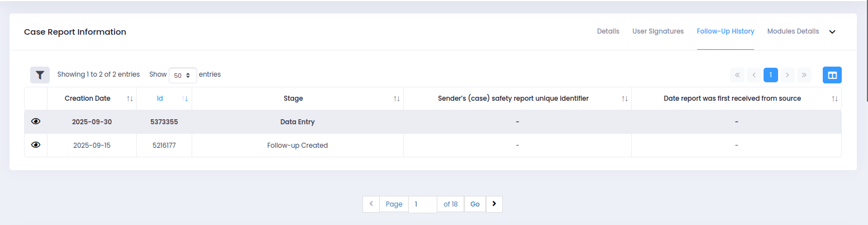Open the Show entries count dropdown
The height and width of the screenshot is (225, 868).
point(183,75)
